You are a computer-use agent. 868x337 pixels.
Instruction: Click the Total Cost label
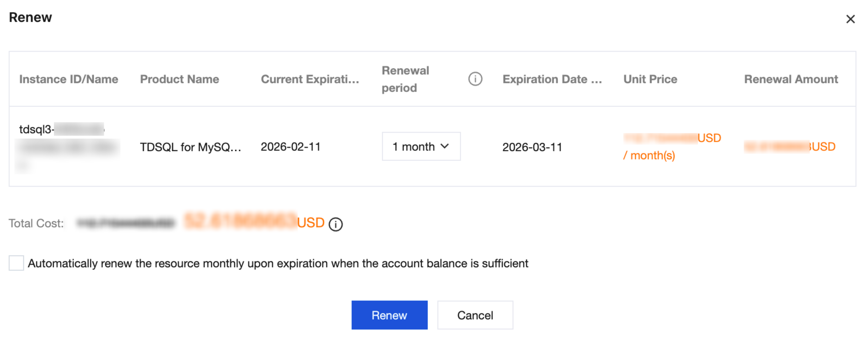(36, 223)
